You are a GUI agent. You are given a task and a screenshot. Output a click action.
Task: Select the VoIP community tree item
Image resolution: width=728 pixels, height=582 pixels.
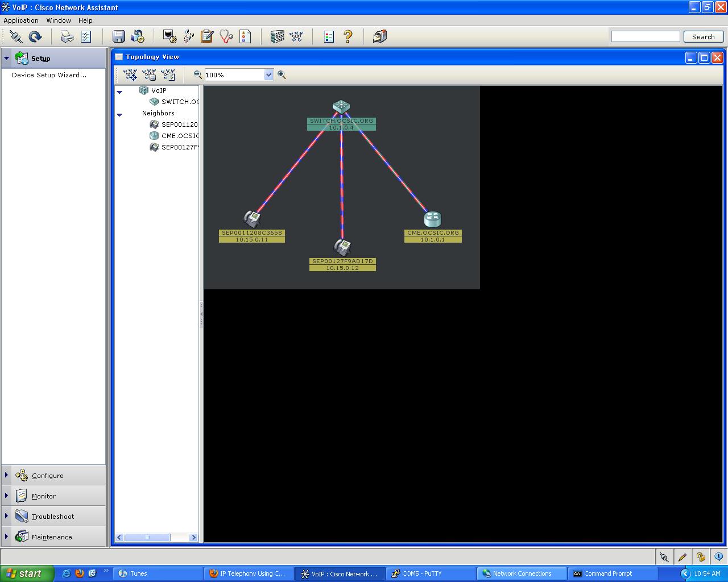[x=159, y=90]
